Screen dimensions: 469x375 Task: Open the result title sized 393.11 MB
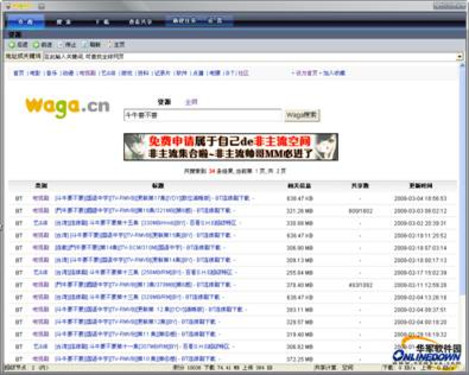(x=148, y=310)
